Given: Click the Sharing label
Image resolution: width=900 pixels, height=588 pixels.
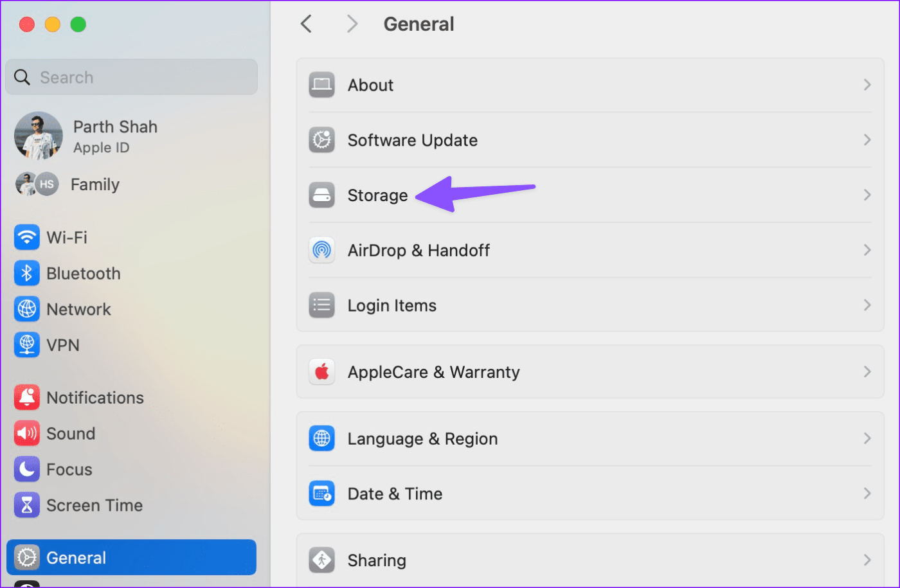Looking at the screenshot, I should [x=377, y=560].
